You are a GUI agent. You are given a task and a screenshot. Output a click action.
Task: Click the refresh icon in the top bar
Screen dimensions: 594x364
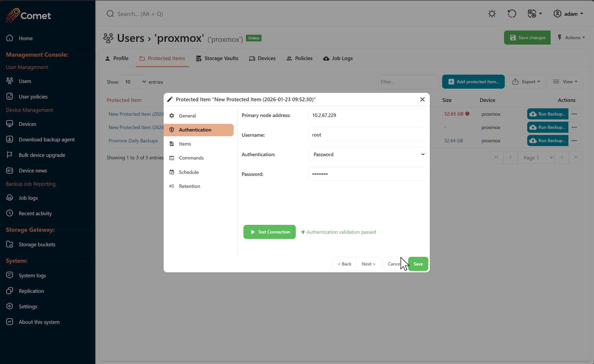coord(512,14)
